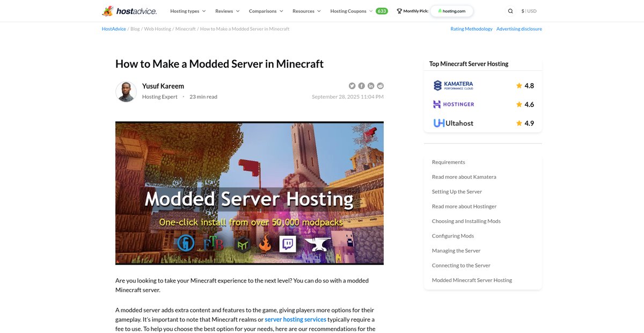
Task: Expand the Comparisons menu
Action: tap(266, 11)
